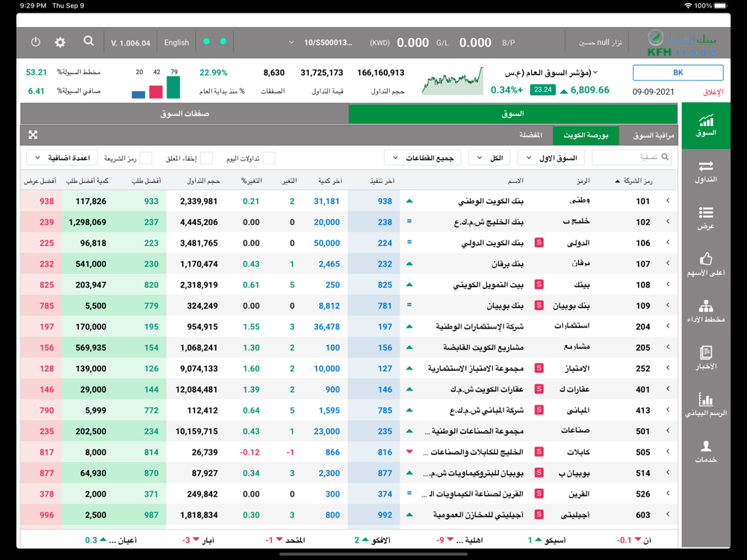The width and height of the screenshot is (747, 560).
Task: Open السوق الاول market dropdown
Action: [552, 158]
